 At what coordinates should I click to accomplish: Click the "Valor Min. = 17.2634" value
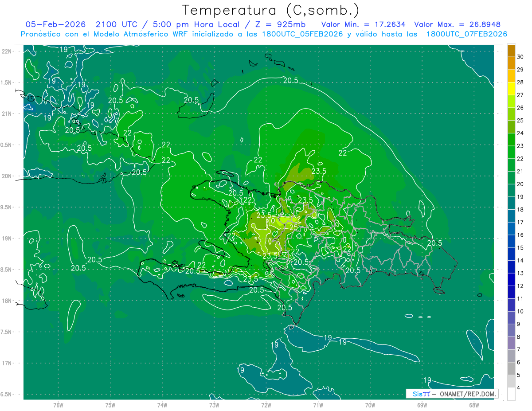[x=364, y=24]
